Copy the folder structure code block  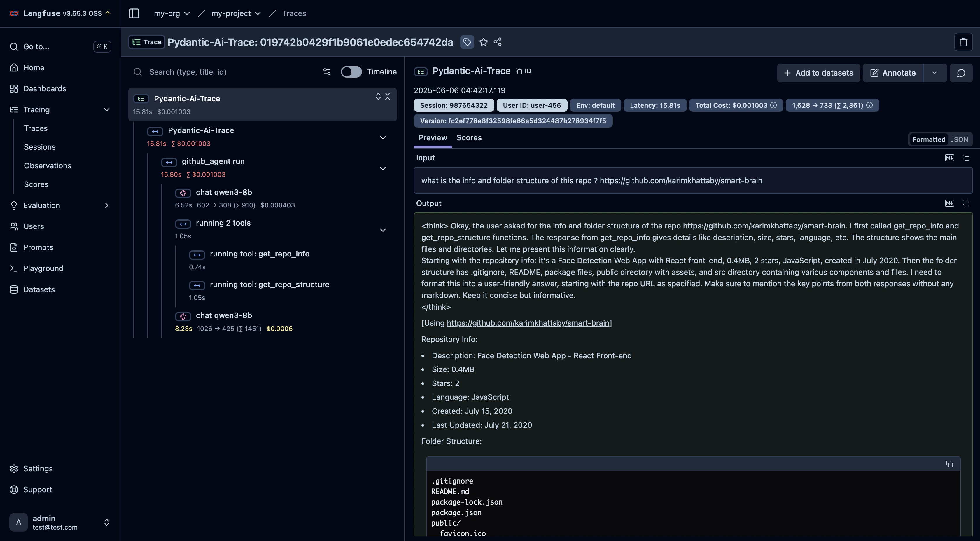(950, 464)
